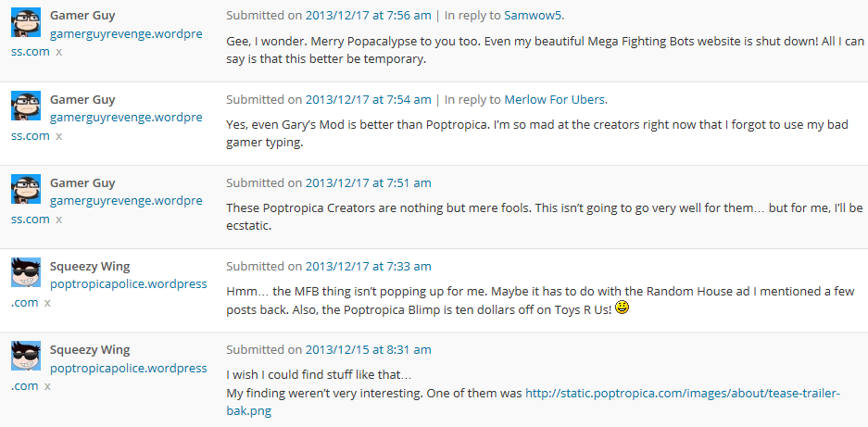The image size is (868, 427).
Task: Click the x after poptropicapolice URL on 8:31 comment
Action: point(47,386)
